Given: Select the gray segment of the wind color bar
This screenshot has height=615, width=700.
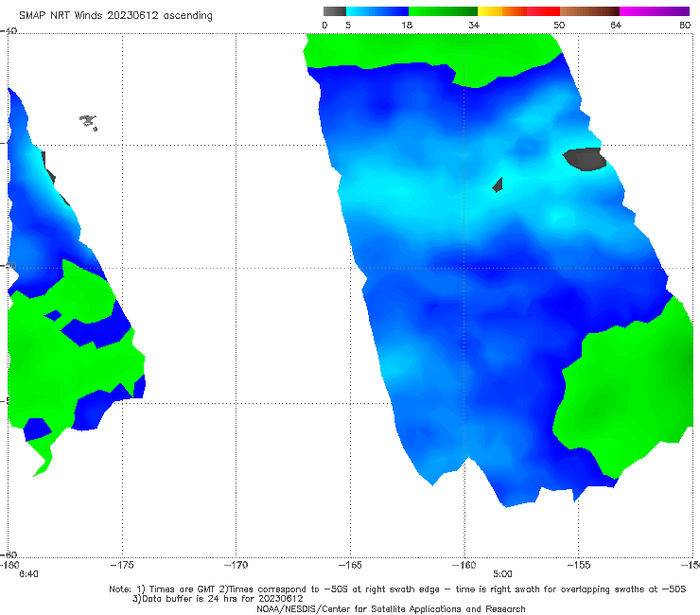Looking at the screenshot, I should pyautogui.click(x=334, y=11).
